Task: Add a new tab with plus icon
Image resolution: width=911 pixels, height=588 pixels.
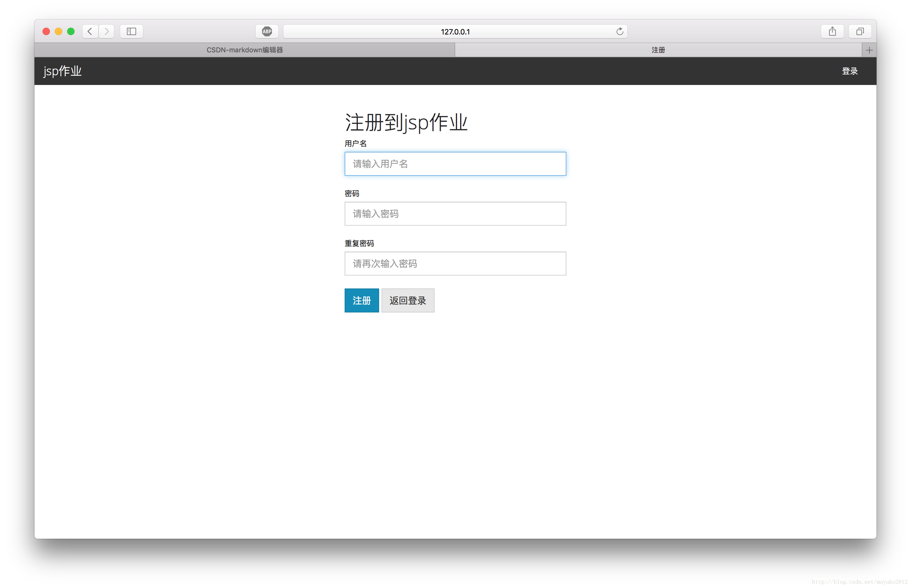Action: 869,50
